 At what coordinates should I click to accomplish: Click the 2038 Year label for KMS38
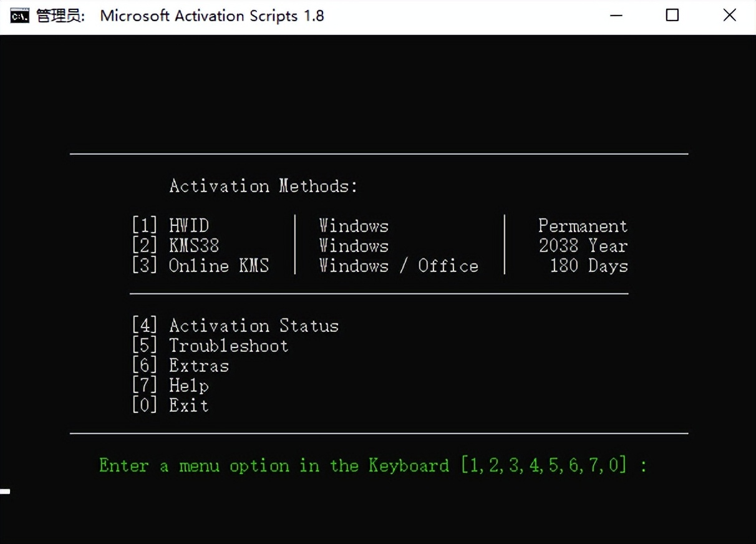[x=583, y=246]
